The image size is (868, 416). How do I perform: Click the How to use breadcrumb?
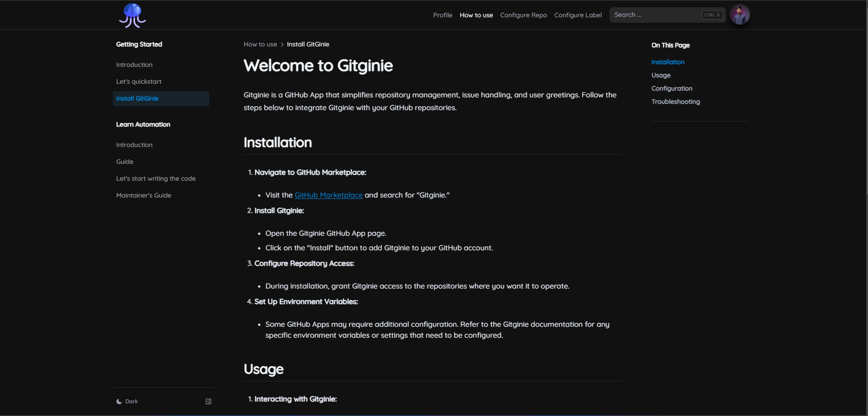260,44
